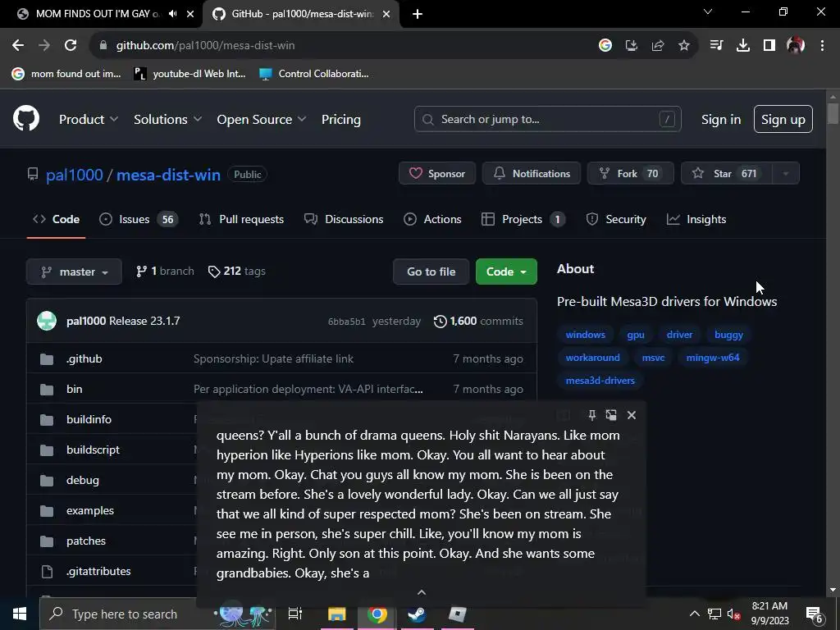Open Steam from the taskbar

[417, 614]
